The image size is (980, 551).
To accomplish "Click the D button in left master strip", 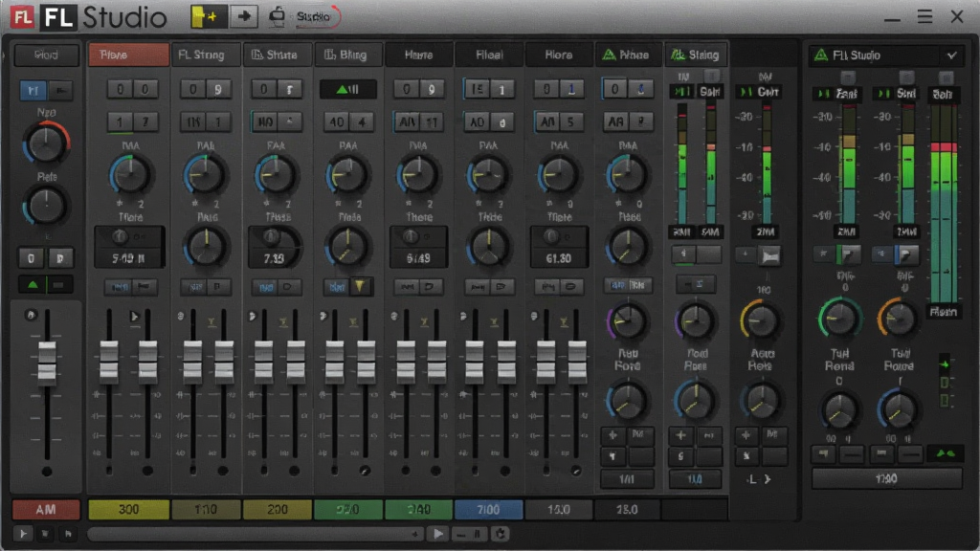I will [60, 258].
